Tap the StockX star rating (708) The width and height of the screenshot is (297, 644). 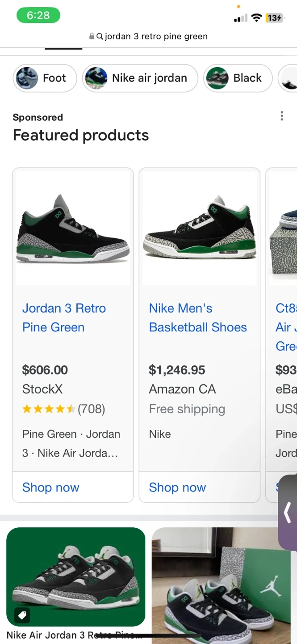63,409
